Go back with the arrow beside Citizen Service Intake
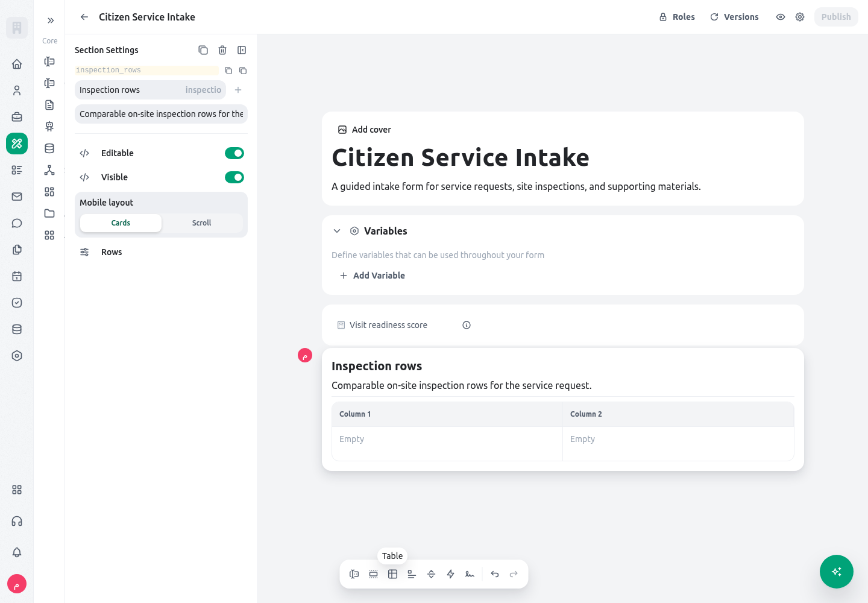Viewport: 868px width, 603px height. pyautogui.click(x=84, y=17)
